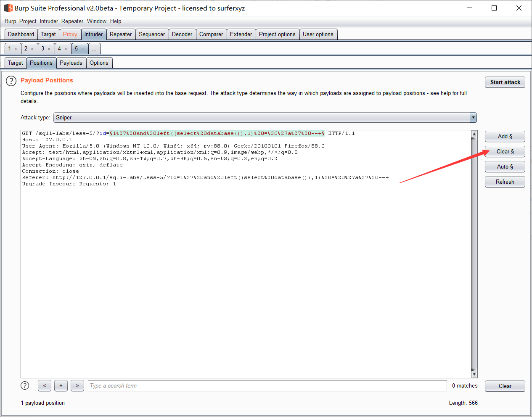This screenshot has width=532, height=417.
Task: Close Intruder tab 5
Action: 82,49
